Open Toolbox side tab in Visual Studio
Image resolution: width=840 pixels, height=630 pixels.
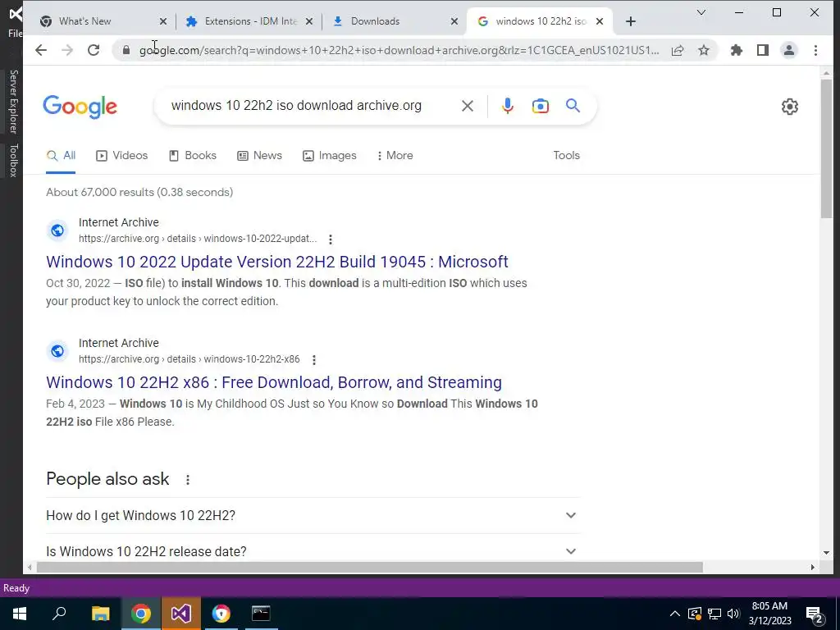(13, 160)
